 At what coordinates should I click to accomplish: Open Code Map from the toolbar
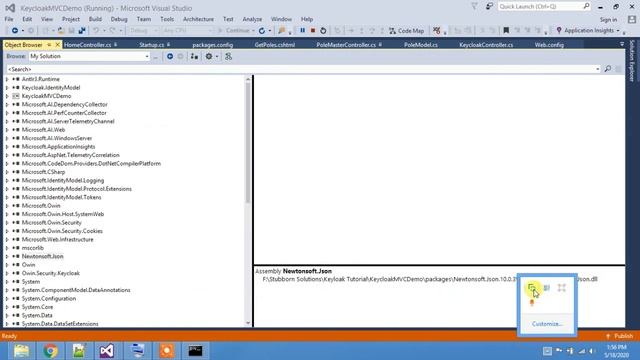coord(407,31)
